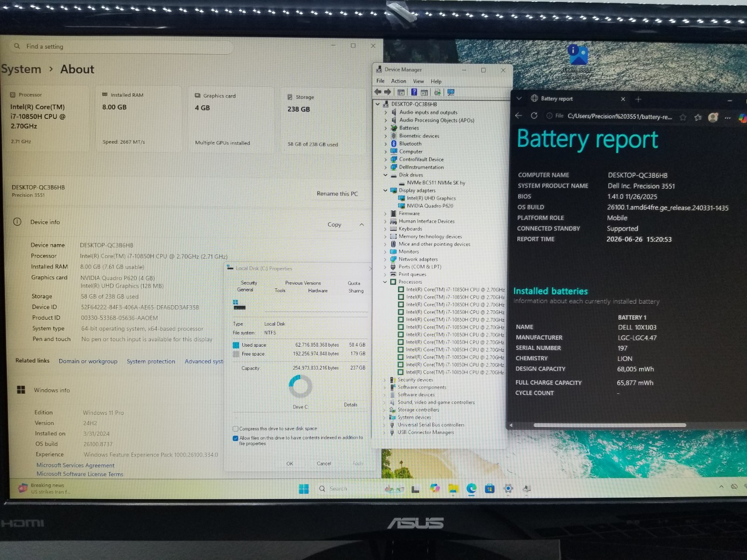Click the Details button under Drive C chart

(x=351, y=405)
